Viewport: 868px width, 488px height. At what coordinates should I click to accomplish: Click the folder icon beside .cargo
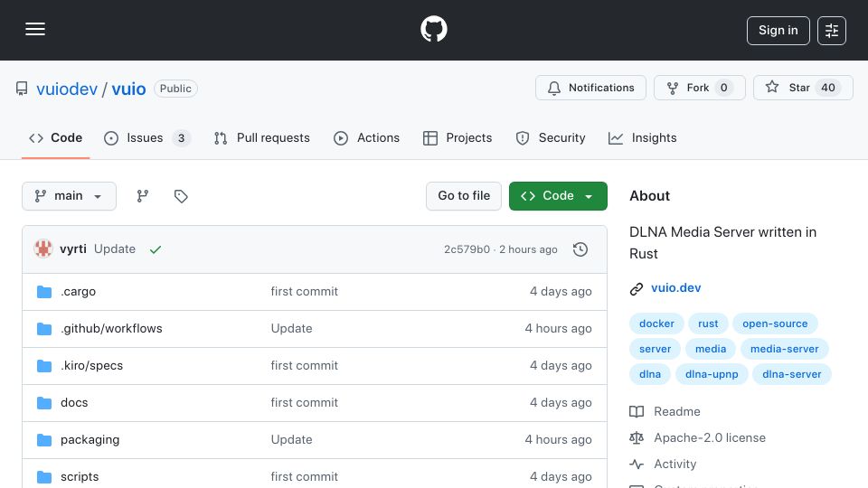(44, 292)
